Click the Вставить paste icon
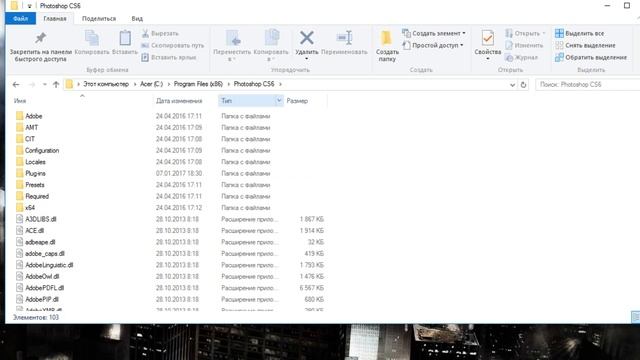Image resolution: width=640 pixels, height=360 pixels. click(125, 38)
